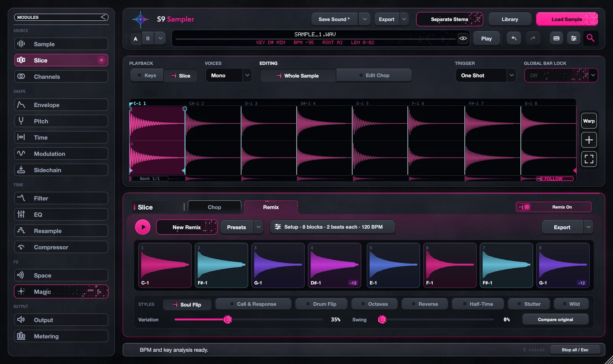Toggle waveform visibility eye icon

[x=463, y=38]
